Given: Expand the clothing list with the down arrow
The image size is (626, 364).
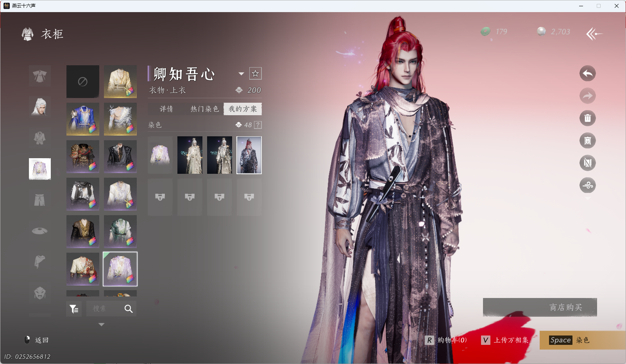Looking at the screenshot, I should (102, 324).
